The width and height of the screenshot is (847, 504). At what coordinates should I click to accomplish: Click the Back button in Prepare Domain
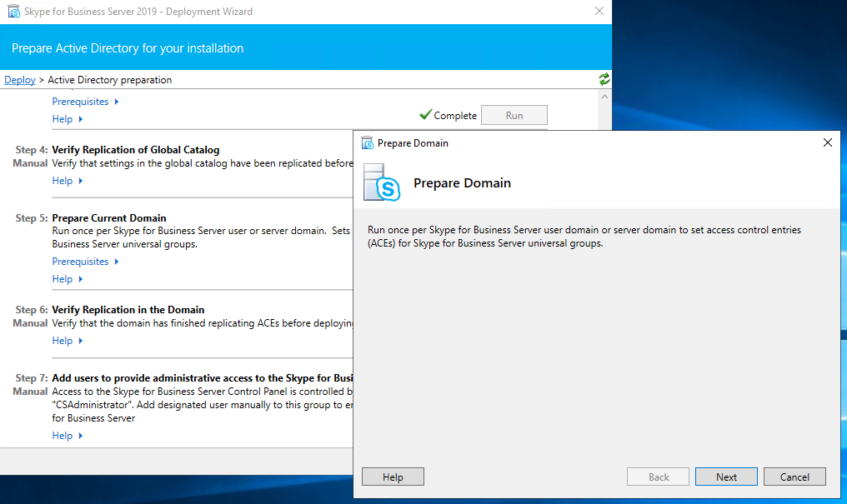(x=659, y=477)
